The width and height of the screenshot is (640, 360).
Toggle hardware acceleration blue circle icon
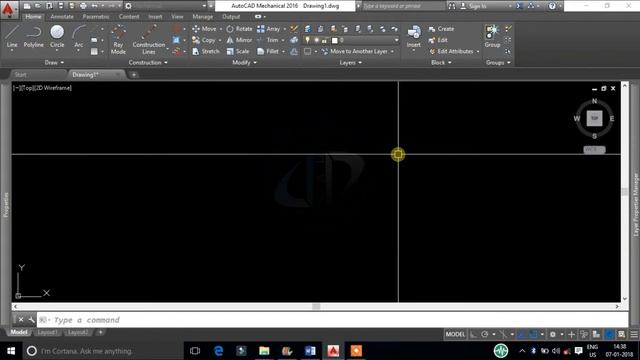[x=609, y=334]
